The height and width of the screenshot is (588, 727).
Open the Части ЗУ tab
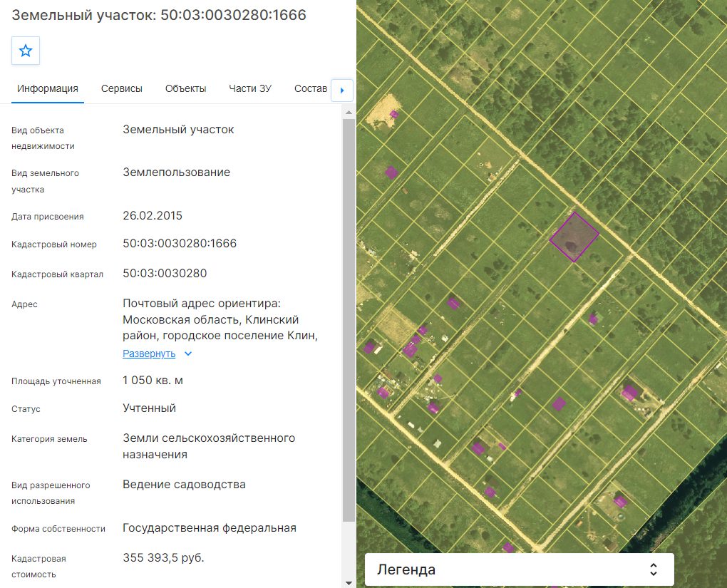pyautogui.click(x=250, y=88)
